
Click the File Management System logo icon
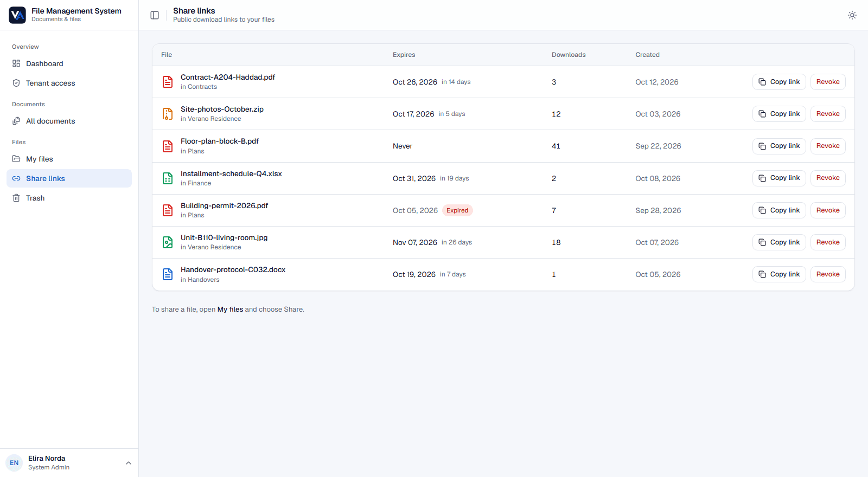tap(17, 15)
